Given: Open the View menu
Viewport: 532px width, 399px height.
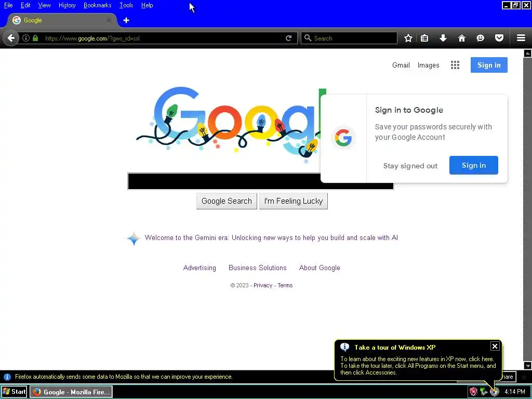Looking at the screenshot, I should [x=44, y=5].
